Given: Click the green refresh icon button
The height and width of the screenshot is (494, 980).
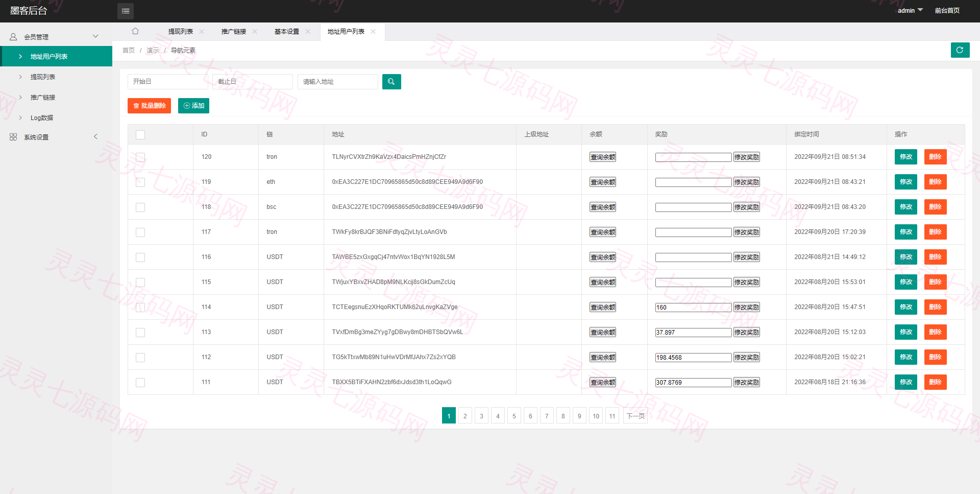Looking at the screenshot, I should point(960,50).
